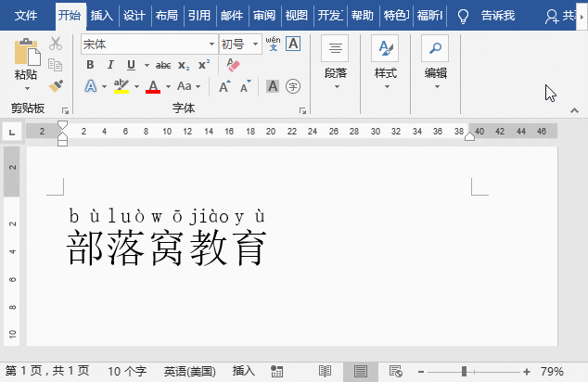Toggle Subscript formatting
Screen dimensions: 588x382
pos(184,65)
